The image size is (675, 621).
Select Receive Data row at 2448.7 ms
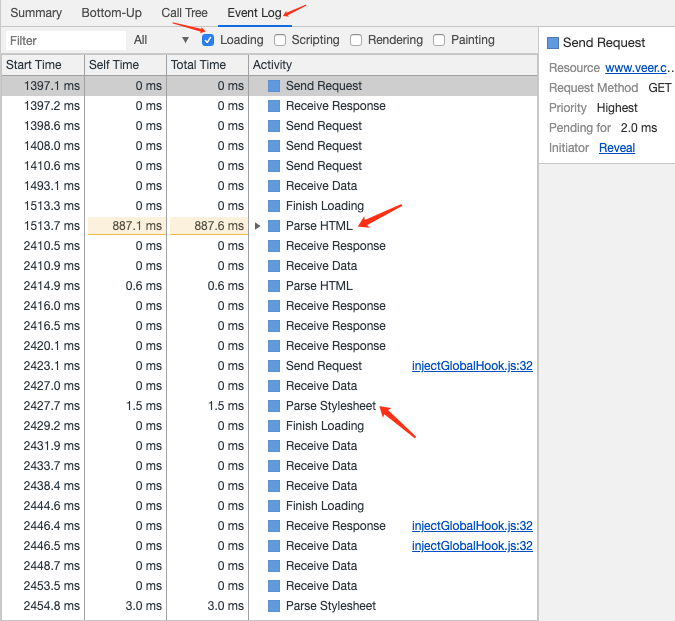tap(269, 566)
